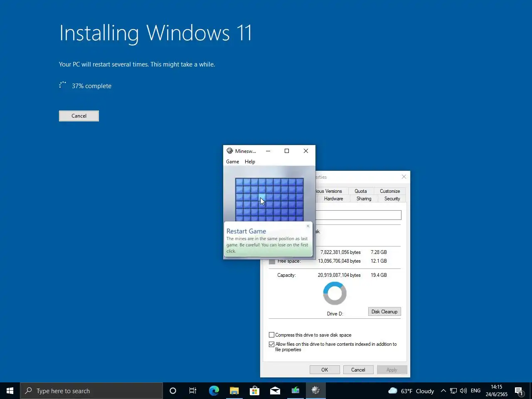Viewport: 532px width, 399px height.
Task: Select the 13,096,706,048 bytes free value
Action: point(339,261)
